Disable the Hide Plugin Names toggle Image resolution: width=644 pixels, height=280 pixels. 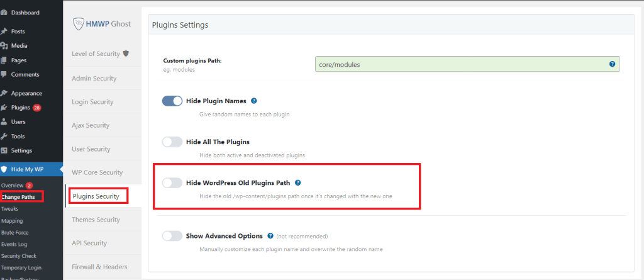[172, 101]
